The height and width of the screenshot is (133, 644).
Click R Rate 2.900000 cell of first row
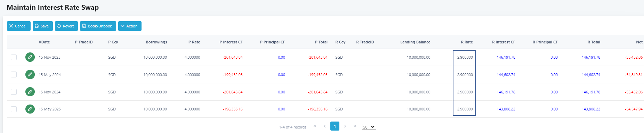pyautogui.click(x=465, y=57)
